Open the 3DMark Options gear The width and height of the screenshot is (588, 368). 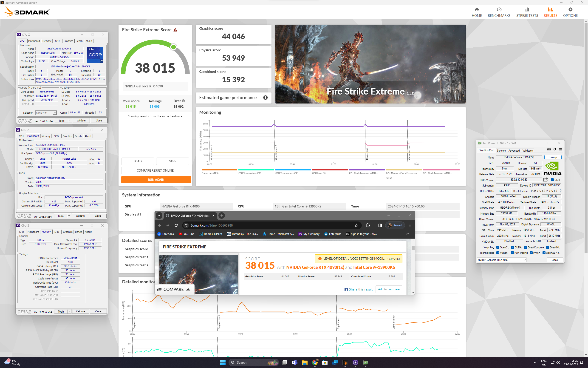570,12
